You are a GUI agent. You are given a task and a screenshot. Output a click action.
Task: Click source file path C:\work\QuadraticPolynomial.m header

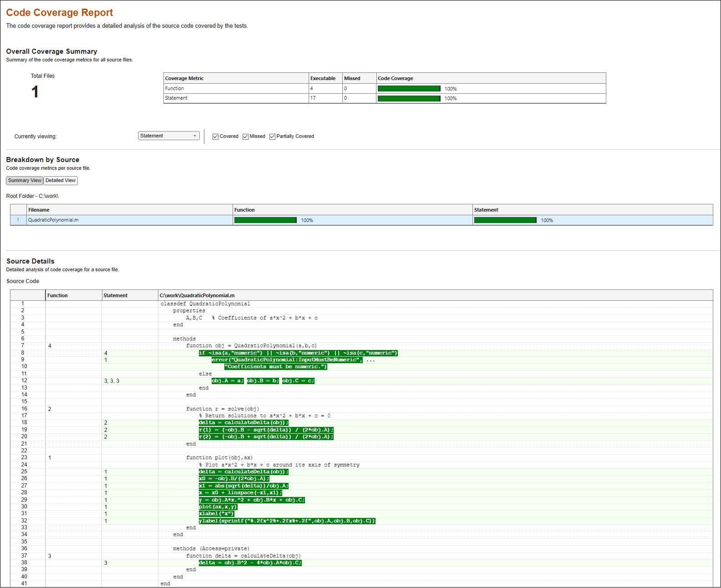197,295
